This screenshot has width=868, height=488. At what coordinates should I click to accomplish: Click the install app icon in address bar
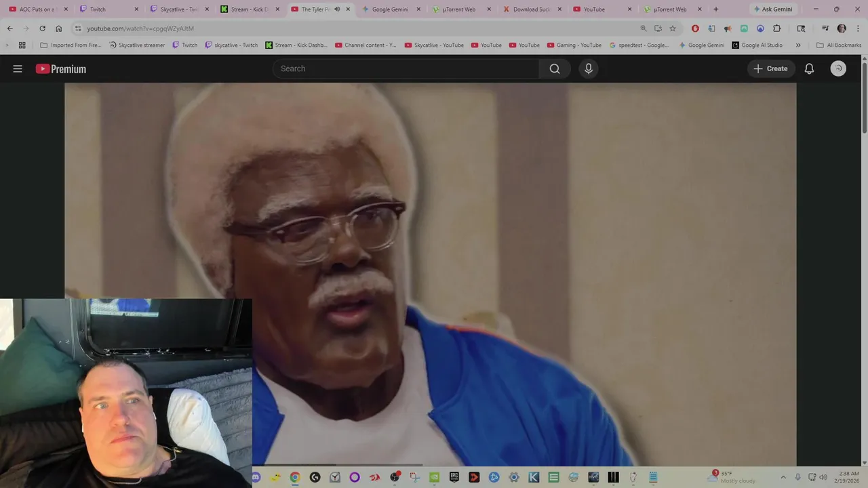click(x=658, y=28)
